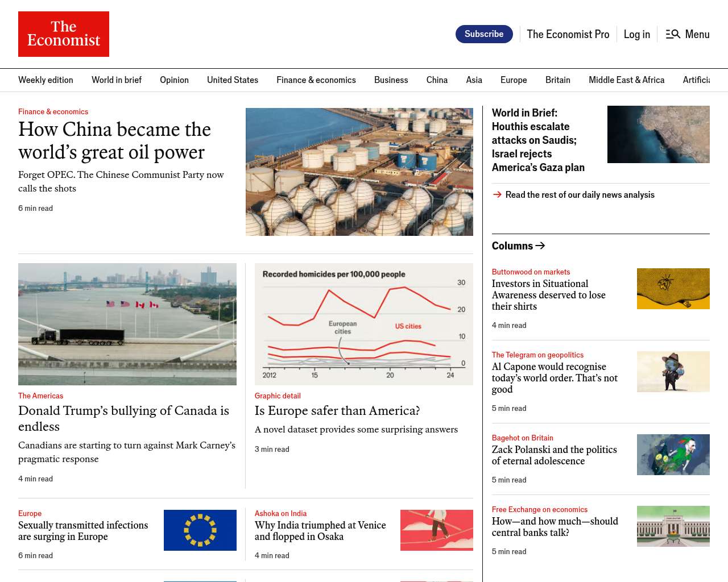Read Zack Polanski eternal adolescence article

pos(555,455)
